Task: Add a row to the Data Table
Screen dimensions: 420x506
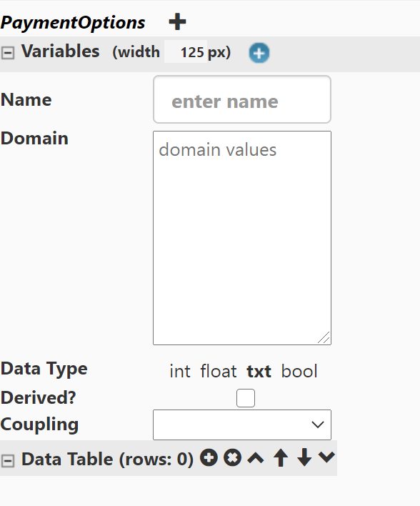Action: pos(209,457)
